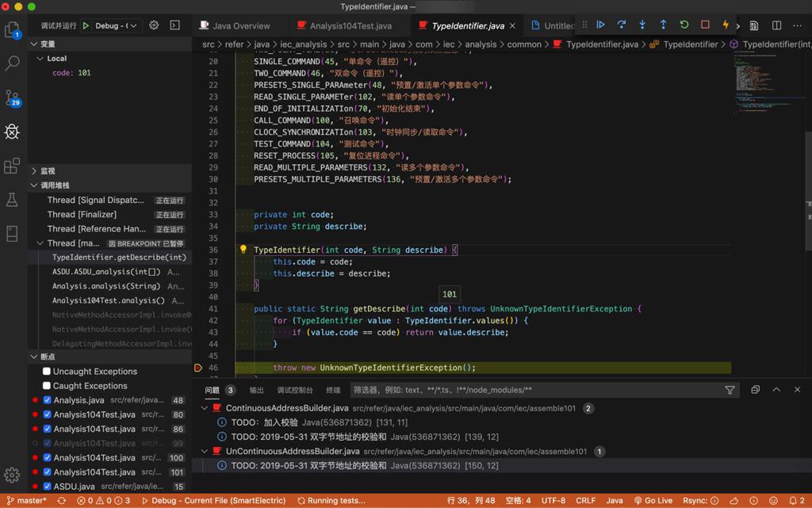Viewport: 812px width, 508px height.
Task: Enable Uncaught Exceptions breakpoint
Action: tap(47, 372)
